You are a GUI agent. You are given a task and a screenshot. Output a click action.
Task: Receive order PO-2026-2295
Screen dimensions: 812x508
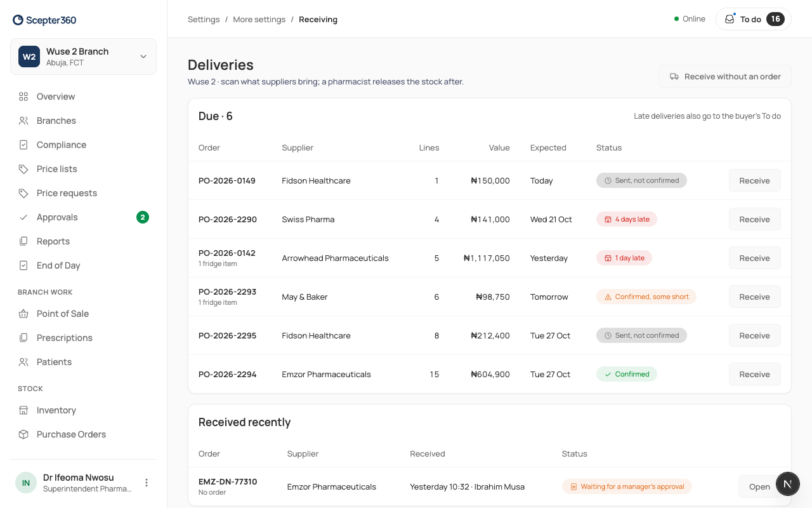[754, 335]
